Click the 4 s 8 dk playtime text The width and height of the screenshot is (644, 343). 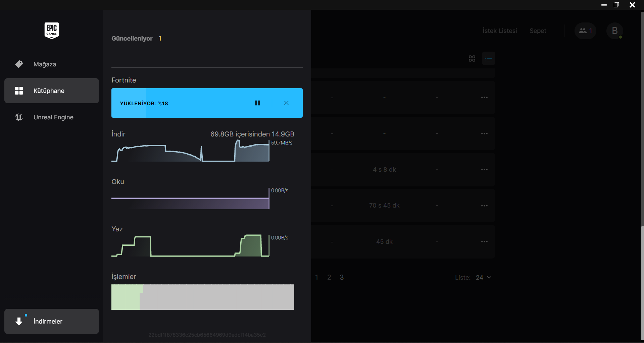pos(384,170)
